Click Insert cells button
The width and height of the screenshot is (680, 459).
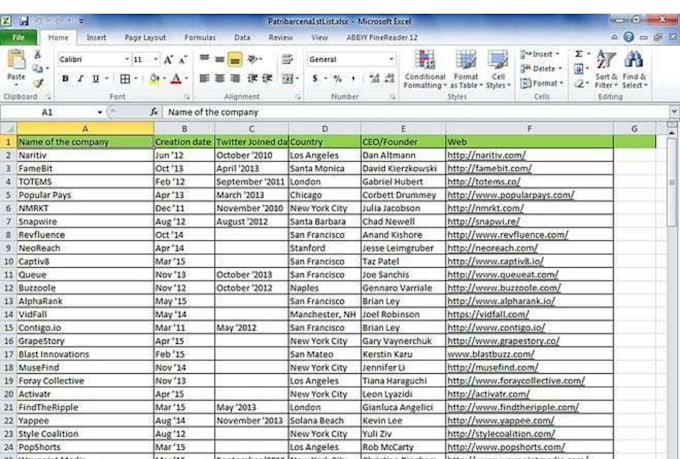(539, 54)
